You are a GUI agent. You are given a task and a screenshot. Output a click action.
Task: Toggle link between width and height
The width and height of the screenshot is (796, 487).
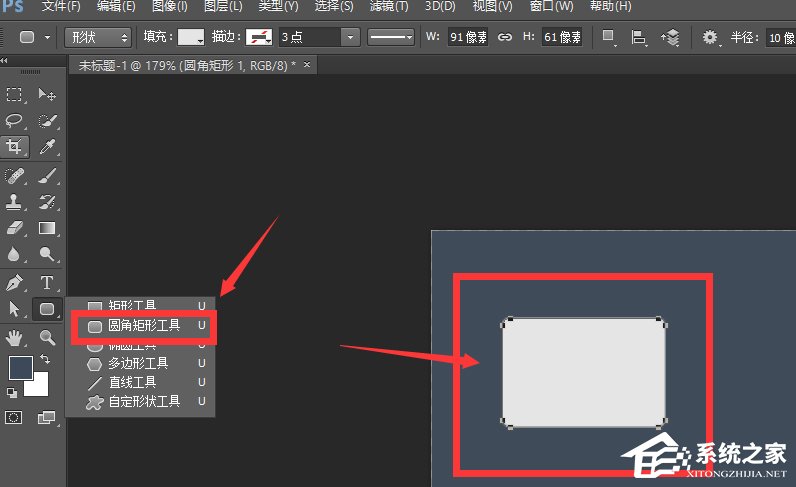[x=505, y=37]
